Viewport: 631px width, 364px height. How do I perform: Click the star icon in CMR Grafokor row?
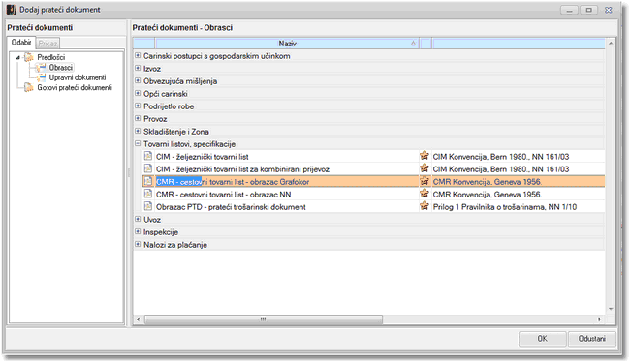(425, 181)
